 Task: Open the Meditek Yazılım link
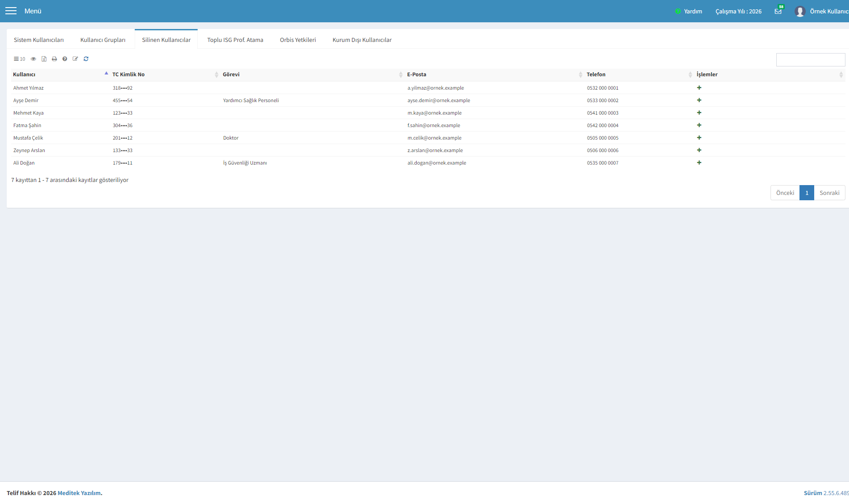click(79, 493)
